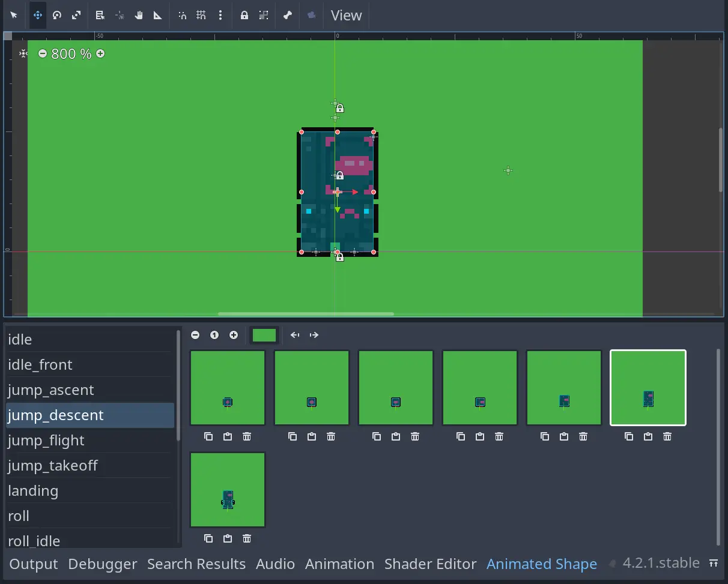The width and height of the screenshot is (728, 584).
Task: Open the Shader Editor tab
Action: tap(431, 564)
